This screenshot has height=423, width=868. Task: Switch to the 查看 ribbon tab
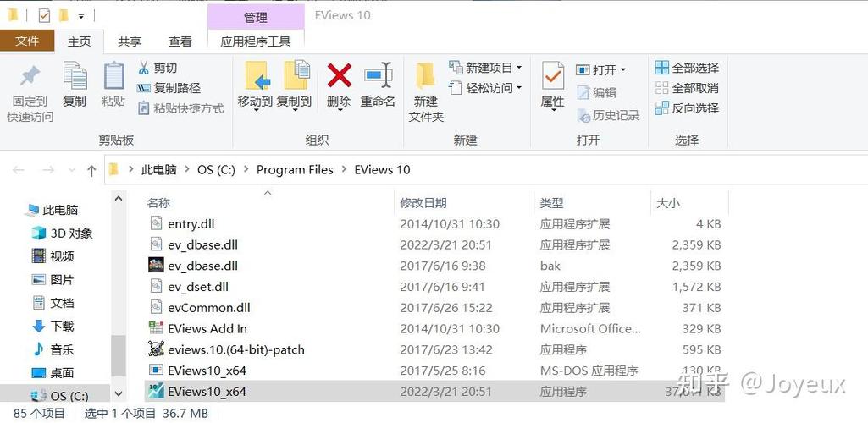[180, 41]
